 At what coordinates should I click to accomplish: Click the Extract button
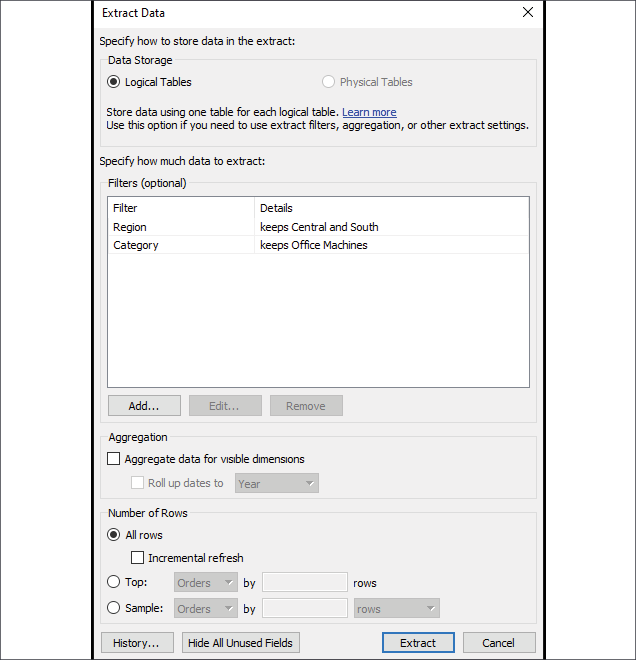pos(418,643)
